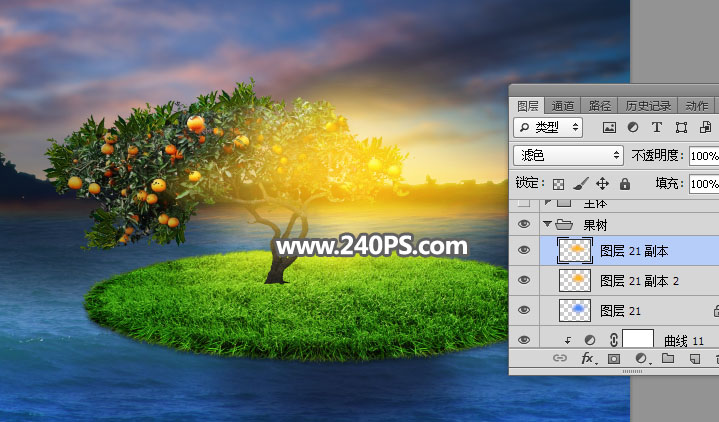This screenshot has height=422, width=719.
Task: Filter layers by smart object icon
Action: point(705,127)
